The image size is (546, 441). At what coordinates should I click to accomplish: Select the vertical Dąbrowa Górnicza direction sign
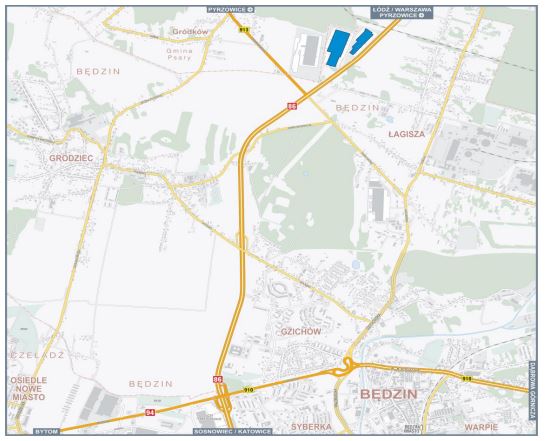click(532, 390)
